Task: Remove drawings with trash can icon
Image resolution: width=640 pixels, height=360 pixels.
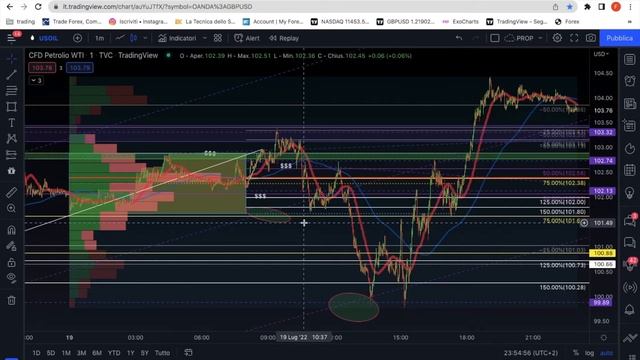Action: [x=11, y=301]
